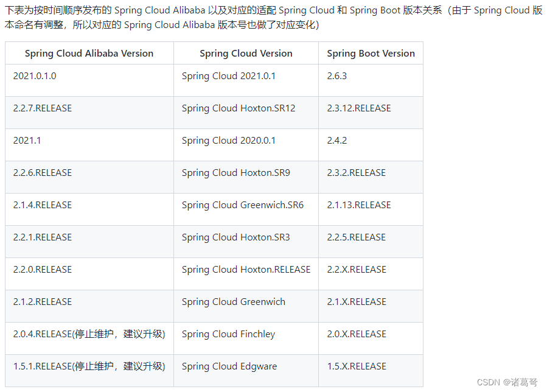Screen dimensions: 547x392
Task: Select the 2.2.0.RELEASE cell
Action: (89, 274)
